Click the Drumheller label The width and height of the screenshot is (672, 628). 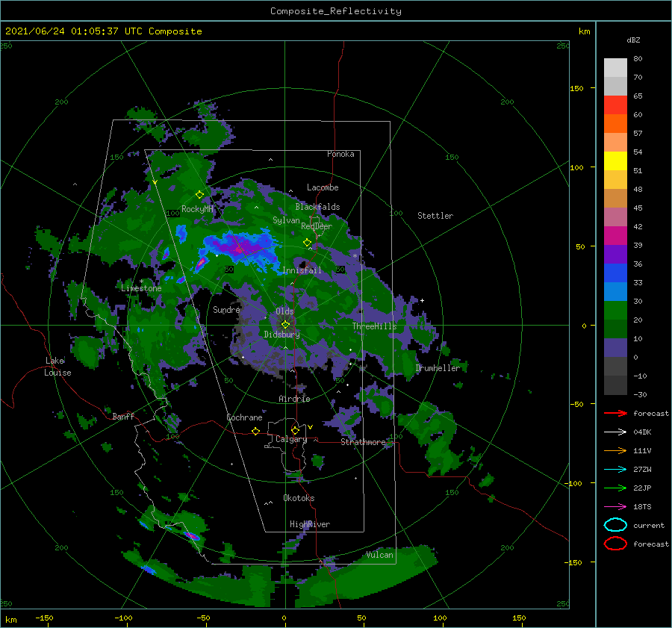coord(437,368)
